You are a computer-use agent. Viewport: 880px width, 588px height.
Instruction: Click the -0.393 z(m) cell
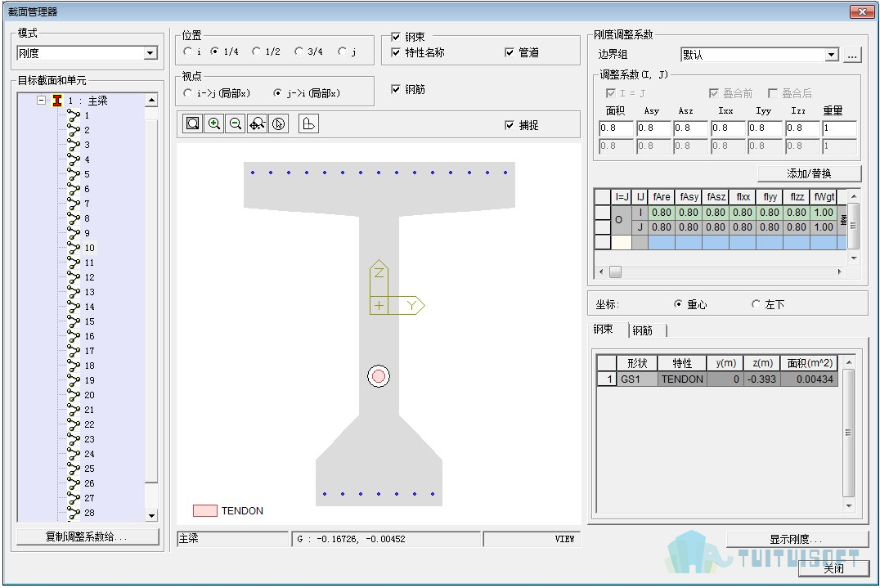[x=761, y=379]
